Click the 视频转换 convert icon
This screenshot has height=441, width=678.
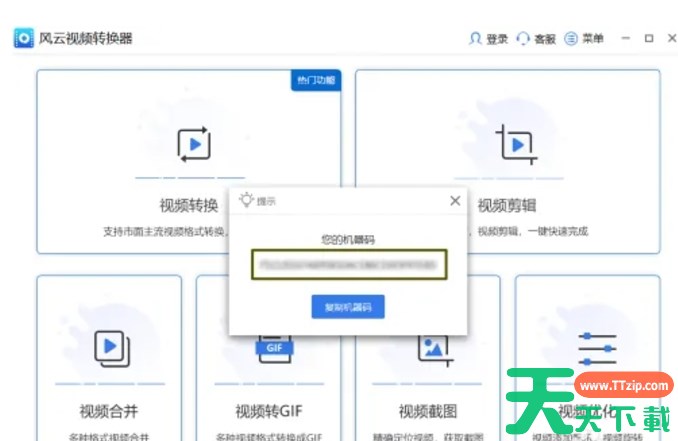click(194, 144)
